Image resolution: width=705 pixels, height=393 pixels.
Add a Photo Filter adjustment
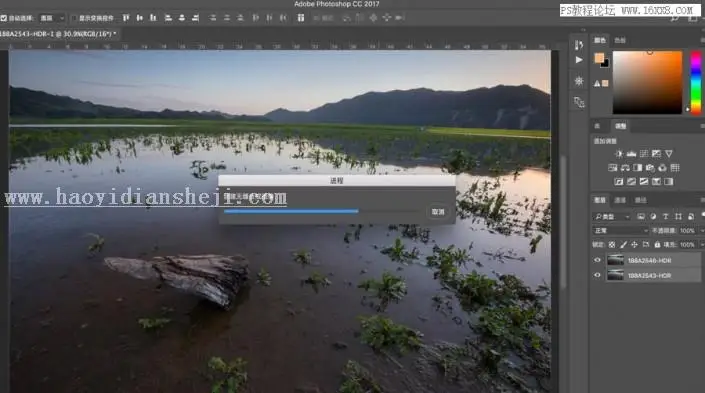pyautogui.click(x=650, y=168)
